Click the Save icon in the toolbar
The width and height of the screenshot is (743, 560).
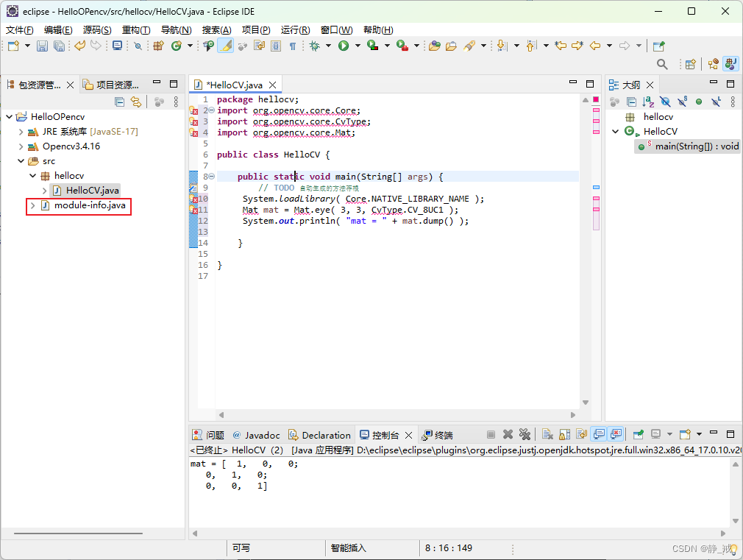(x=42, y=45)
